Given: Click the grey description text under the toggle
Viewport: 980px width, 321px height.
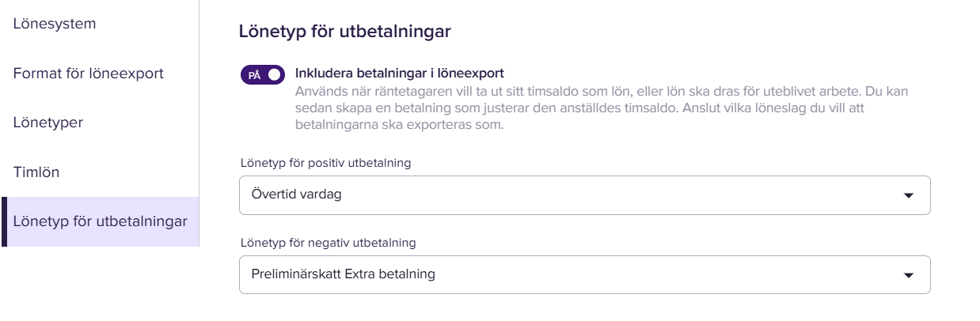Looking at the screenshot, I should click(602, 108).
